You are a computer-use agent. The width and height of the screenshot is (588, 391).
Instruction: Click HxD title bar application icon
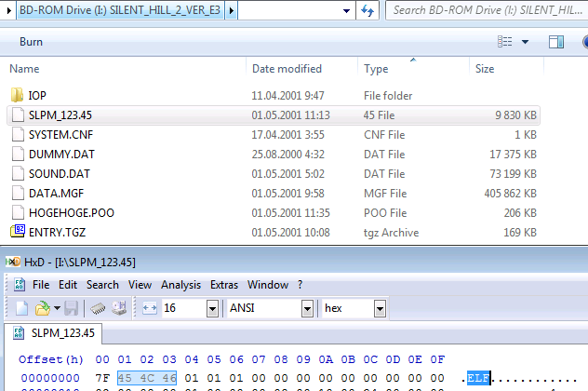13,262
